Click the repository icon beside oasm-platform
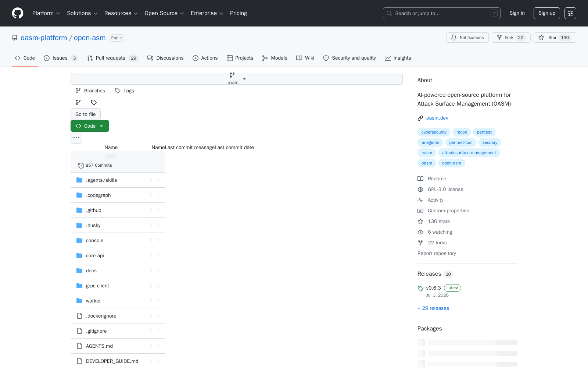588x368 pixels. pos(15,38)
